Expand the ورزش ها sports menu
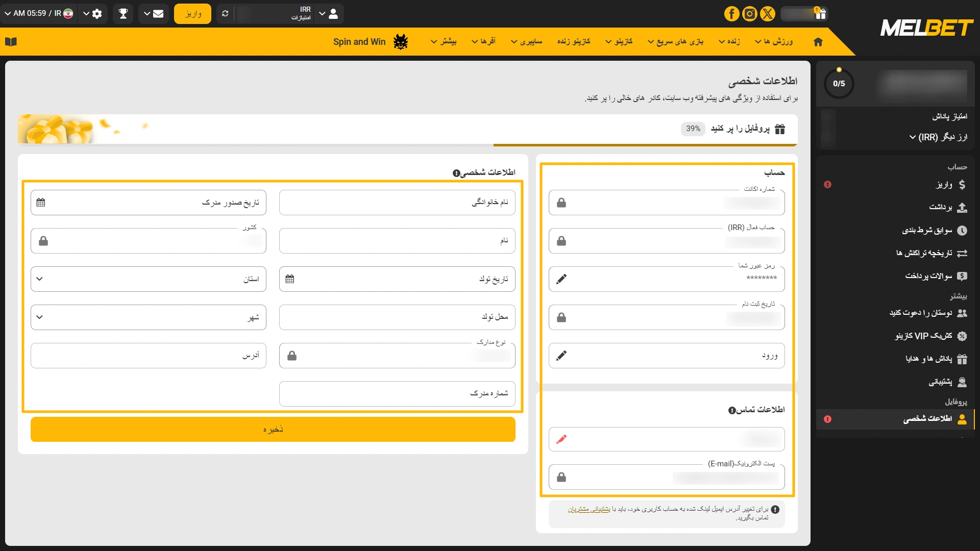 774,41
